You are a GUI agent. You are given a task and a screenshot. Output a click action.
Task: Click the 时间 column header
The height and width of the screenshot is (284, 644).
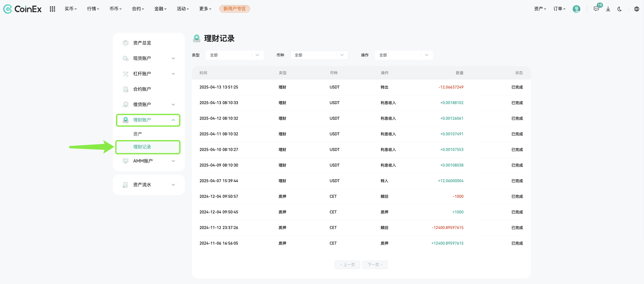coord(203,73)
